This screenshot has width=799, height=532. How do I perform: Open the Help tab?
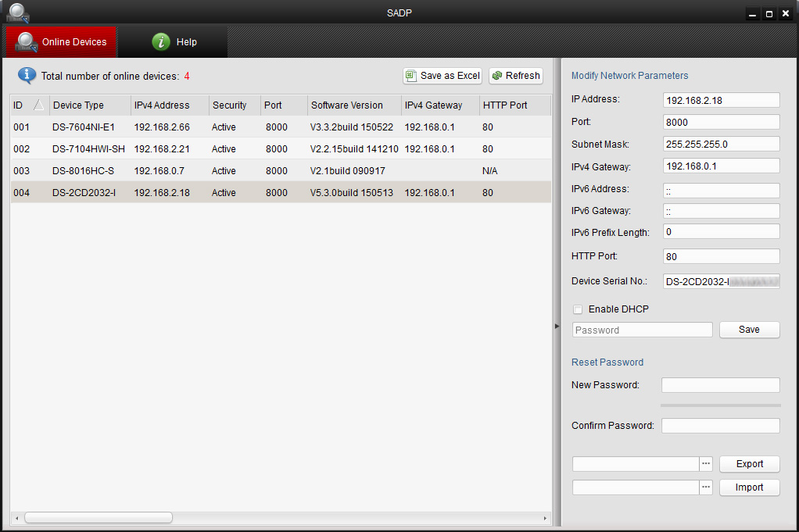tap(174, 41)
